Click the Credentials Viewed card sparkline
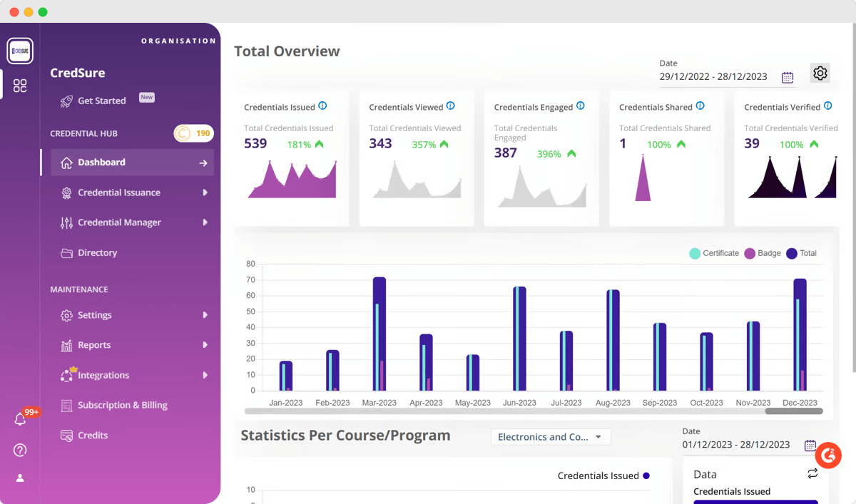 click(417, 179)
